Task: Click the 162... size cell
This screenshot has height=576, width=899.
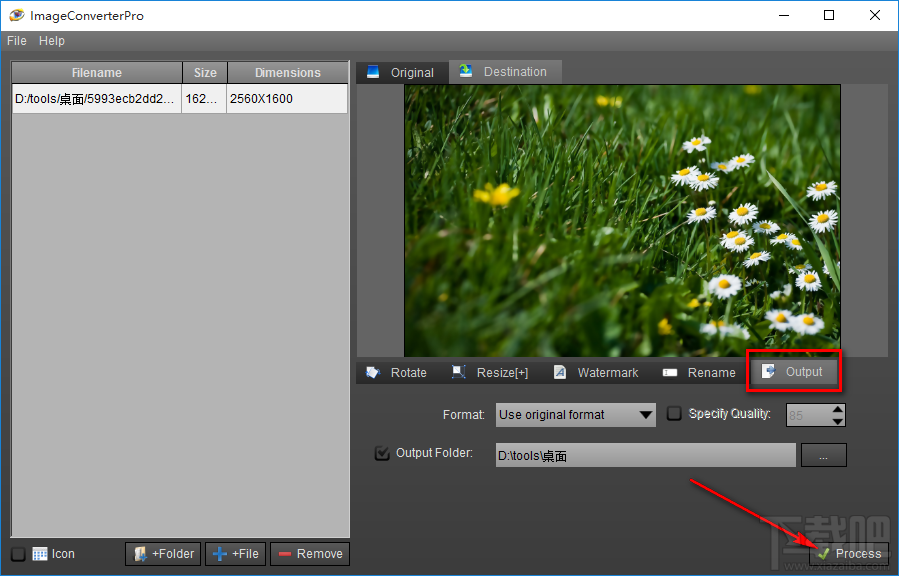Action: pos(204,99)
